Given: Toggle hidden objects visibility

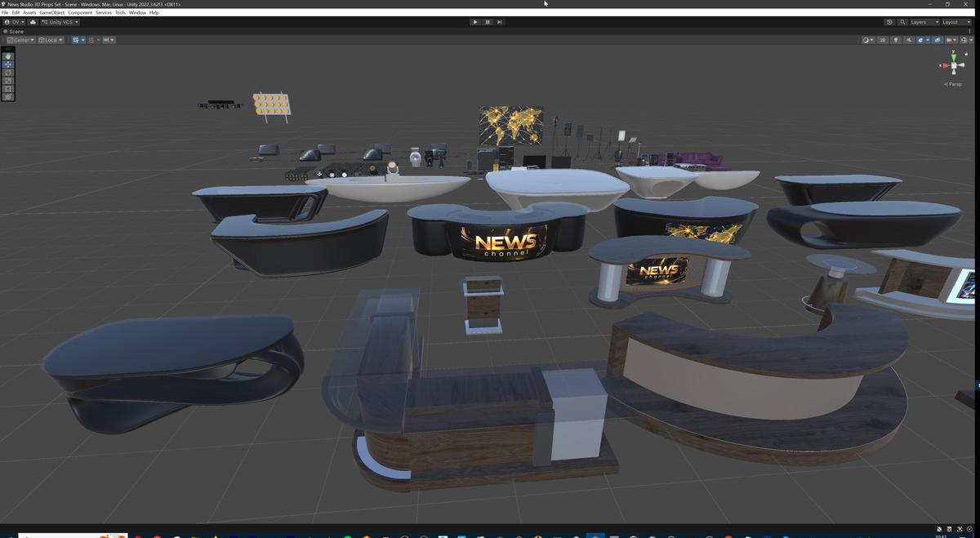Looking at the screenshot, I should pyautogui.click(x=938, y=40).
